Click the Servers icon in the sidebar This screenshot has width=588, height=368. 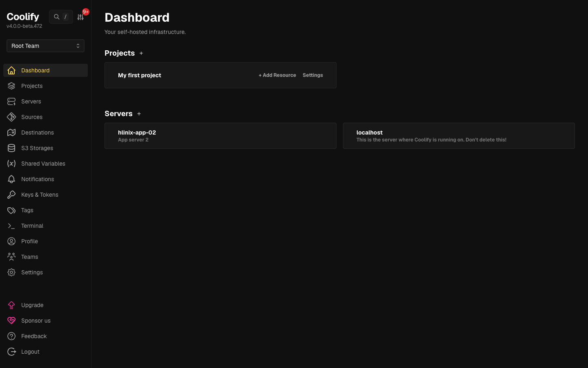point(11,101)
